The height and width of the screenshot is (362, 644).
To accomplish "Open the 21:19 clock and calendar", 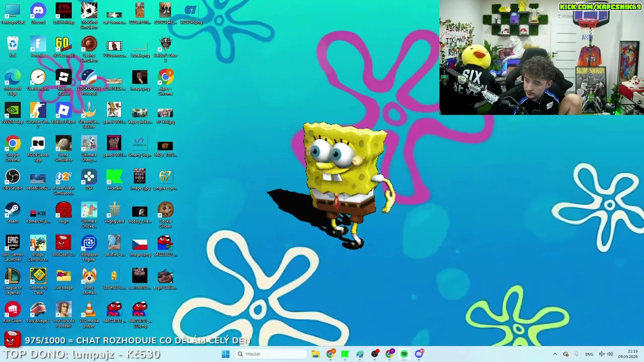I will coord(628,354).
